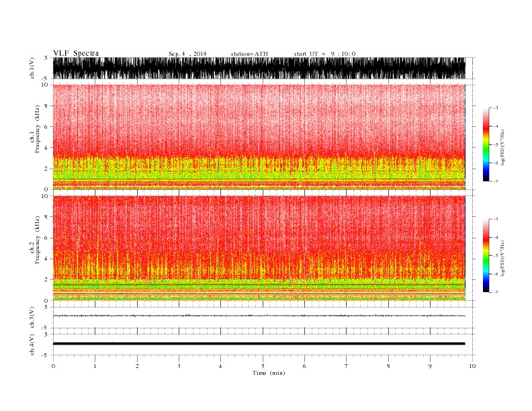This screenshot has width=532, height=411.
Task: Click the 'ch.3(V)' axis label
Action: click(x=32, y=318)
